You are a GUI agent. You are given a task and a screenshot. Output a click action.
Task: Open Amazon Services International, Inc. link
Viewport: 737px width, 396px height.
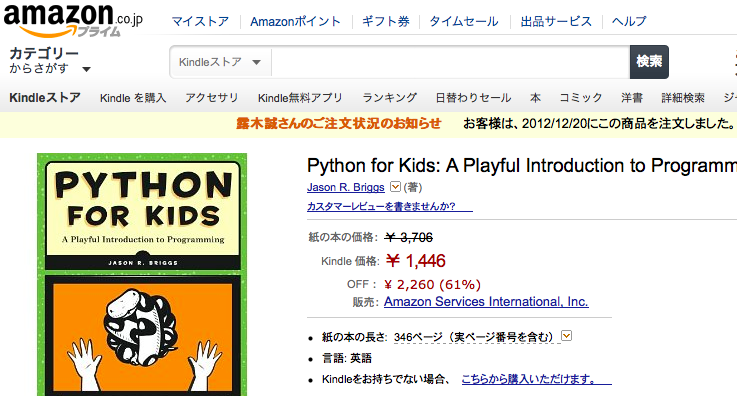[x=486, y=302]
